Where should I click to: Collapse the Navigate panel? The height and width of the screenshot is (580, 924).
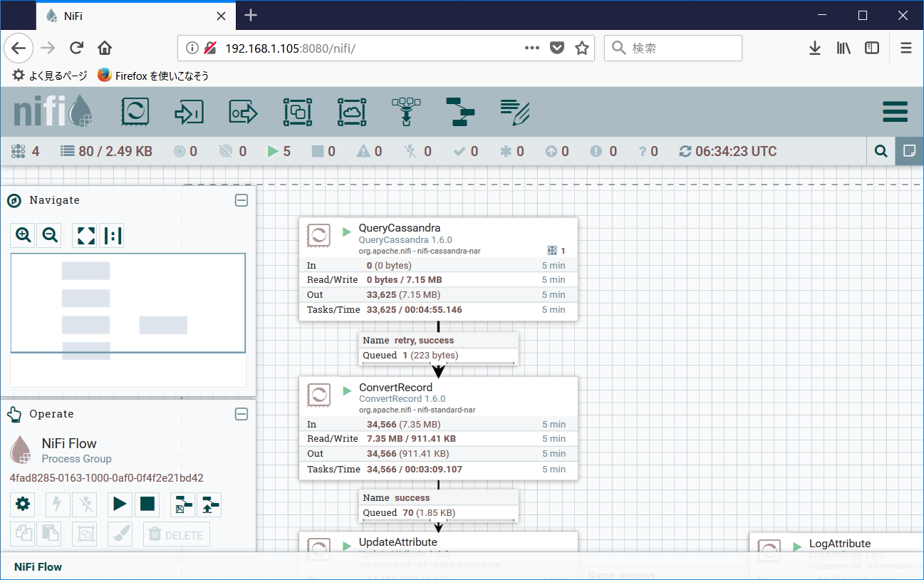(242, 200)
